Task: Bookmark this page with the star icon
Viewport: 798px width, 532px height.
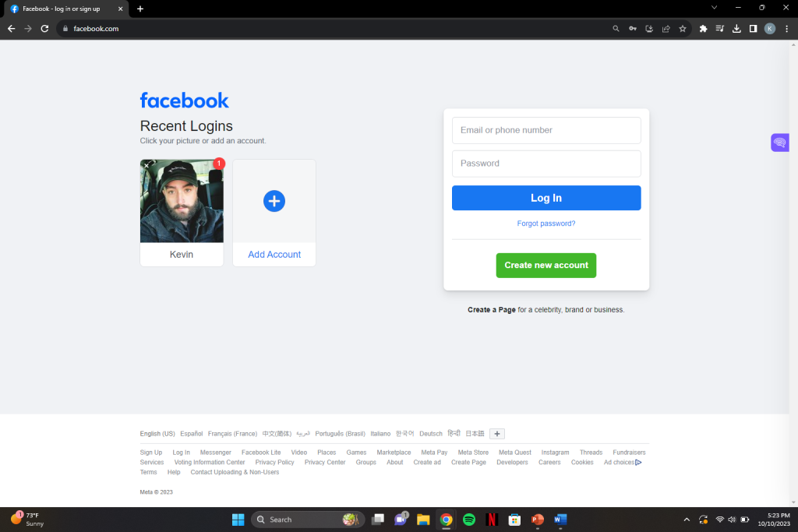Action: pyautogui.click(x=683, y=29)
